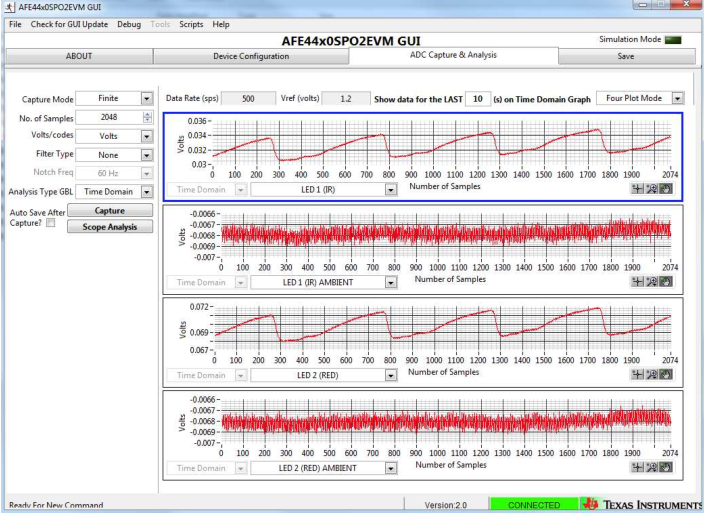Viewport: 704px width, 513px height.
Task: Select the cursor crosshair tool on LED 1 (IR) plot
Action: pyautogui.click(x=638, y=187)
